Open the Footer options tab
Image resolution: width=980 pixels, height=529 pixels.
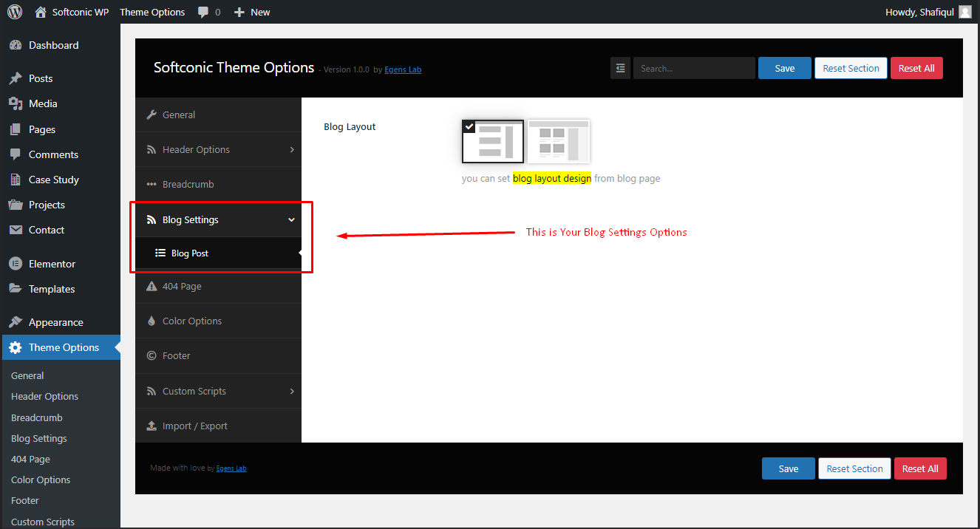pos(219,355)
